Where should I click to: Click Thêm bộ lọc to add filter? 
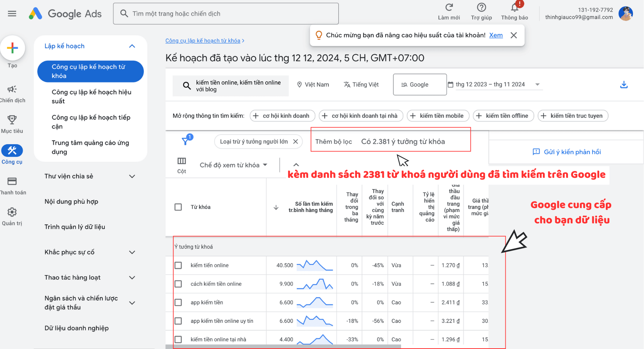point(334,142)
